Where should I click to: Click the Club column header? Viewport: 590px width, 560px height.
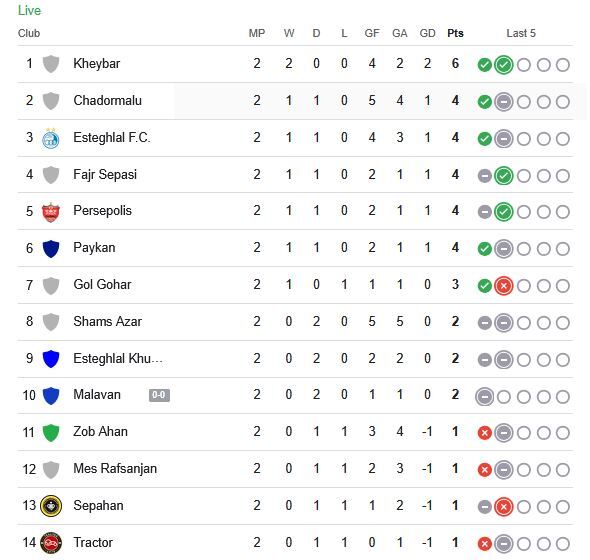pyautogui.click(x=29, y=33)
